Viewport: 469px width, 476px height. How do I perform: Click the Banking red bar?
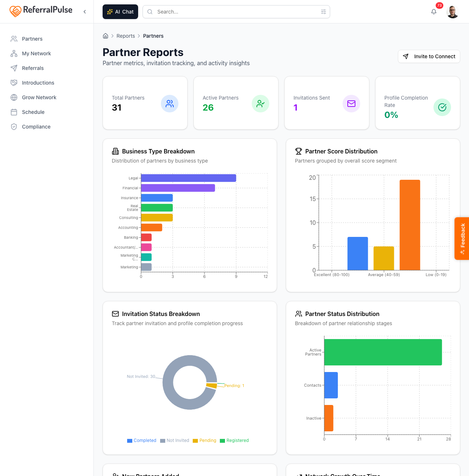[146, 237]
